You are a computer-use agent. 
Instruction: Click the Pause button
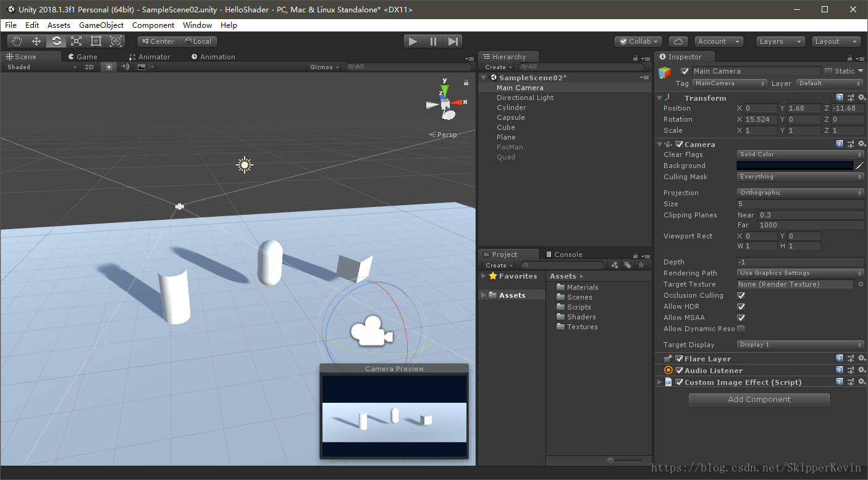tap(433, 41)
